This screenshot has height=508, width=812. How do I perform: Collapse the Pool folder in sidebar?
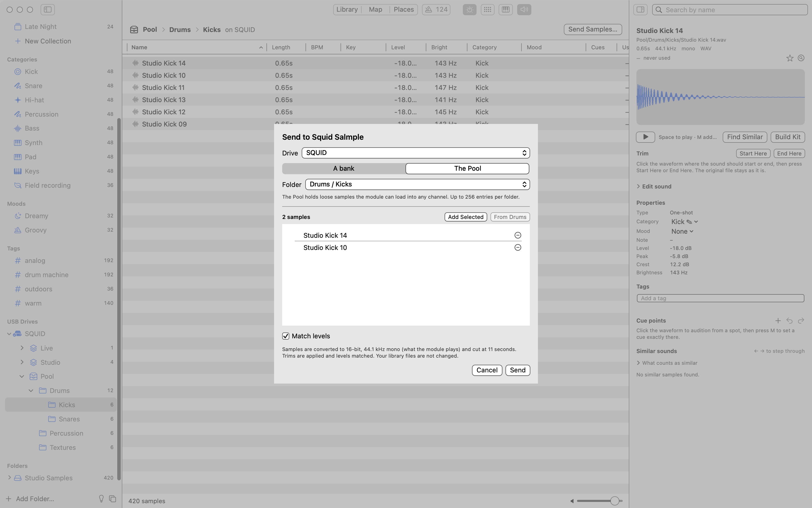tap(22, 376)
